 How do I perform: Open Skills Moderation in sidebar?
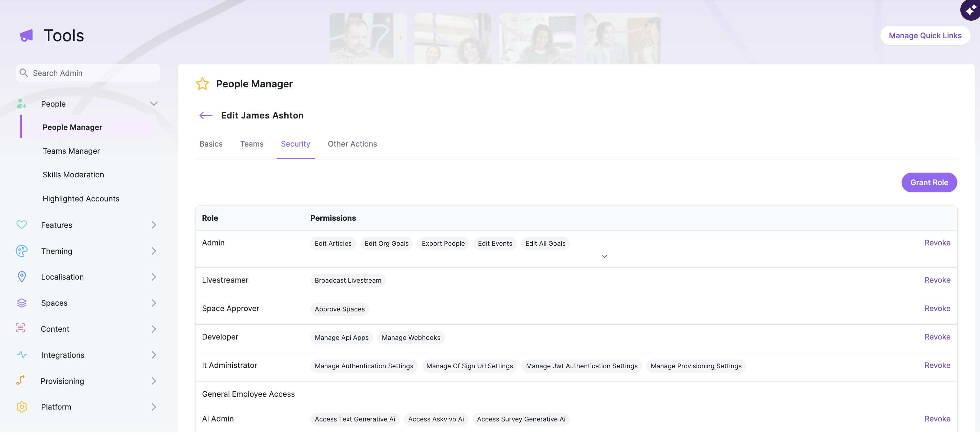click(74, 175)
